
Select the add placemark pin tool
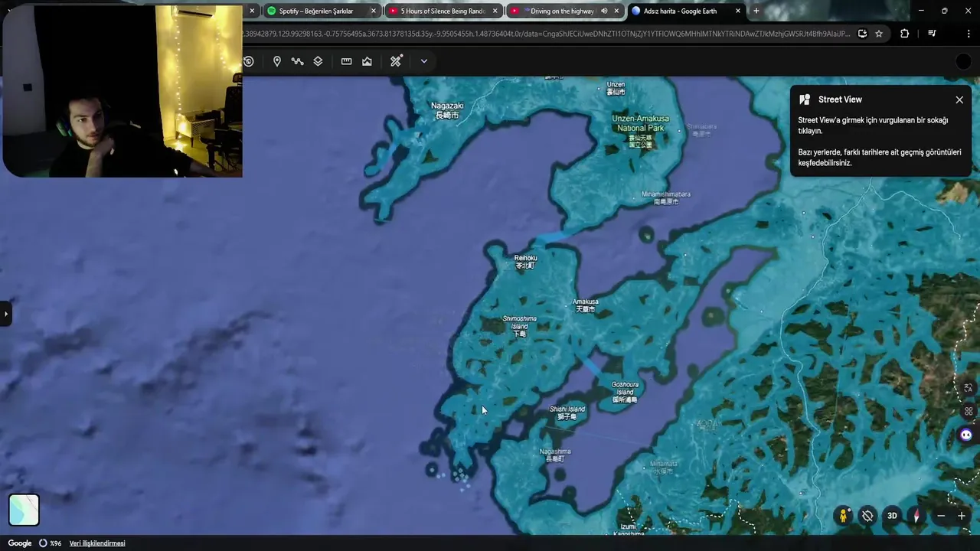[276, 61]
